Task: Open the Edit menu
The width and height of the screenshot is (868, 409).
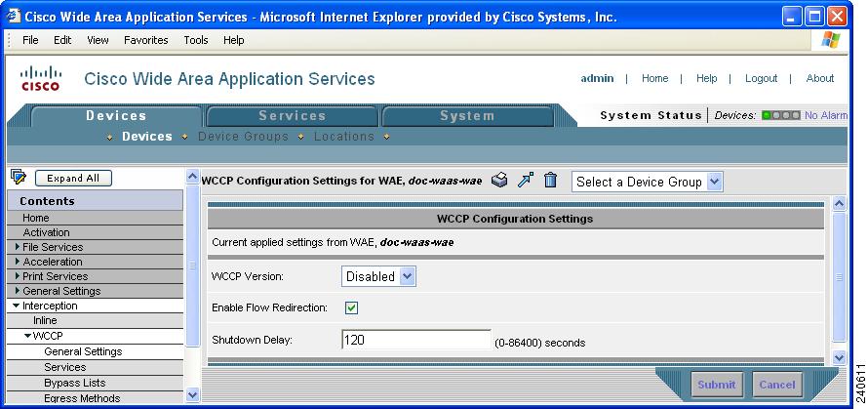Action: (x=62, y=40)
